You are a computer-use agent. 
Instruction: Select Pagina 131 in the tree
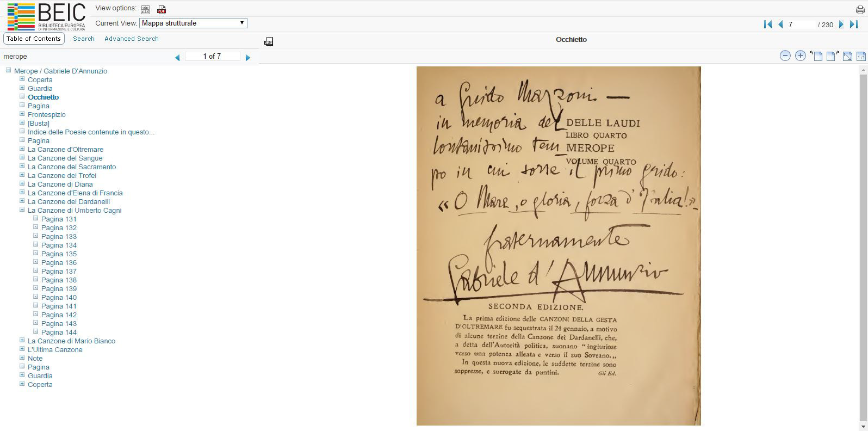click(x=59, y=219)
